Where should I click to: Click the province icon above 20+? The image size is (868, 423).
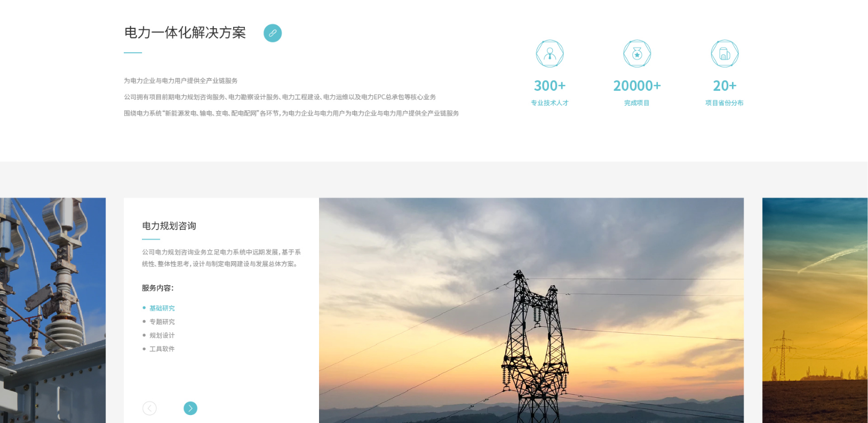click(x=724, y=53)
